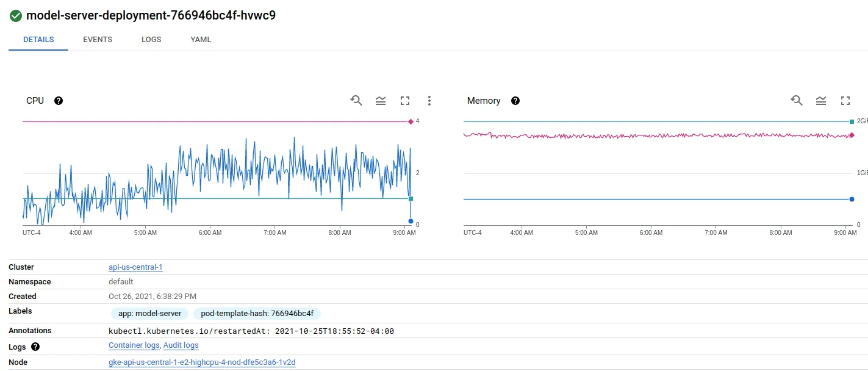Click the app: model-server label chip
This screenshot has height=371, width=868.
(x=150, y=314)
